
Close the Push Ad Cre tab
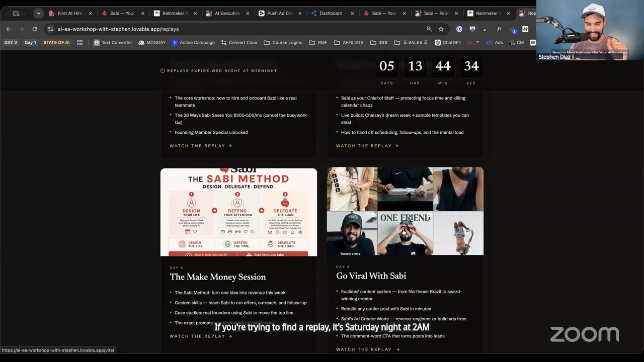coord(300,14)
